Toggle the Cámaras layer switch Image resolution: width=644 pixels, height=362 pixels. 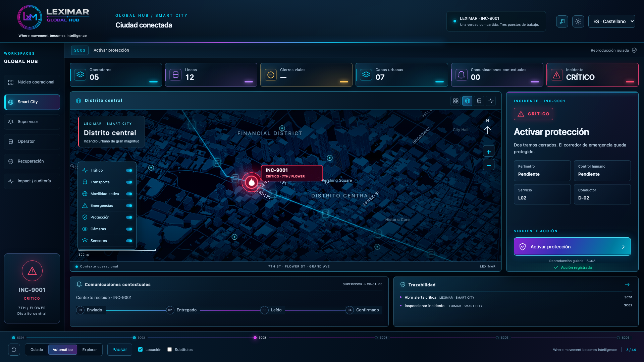pyautogui.click(x=129, y=229)
